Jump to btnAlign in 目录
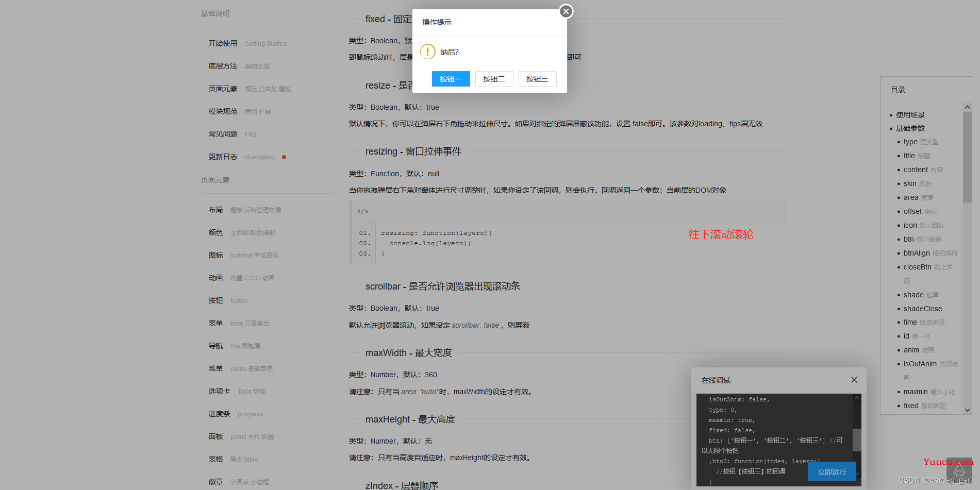The height and width of the screenshot is (490, 980). [931, 253]
